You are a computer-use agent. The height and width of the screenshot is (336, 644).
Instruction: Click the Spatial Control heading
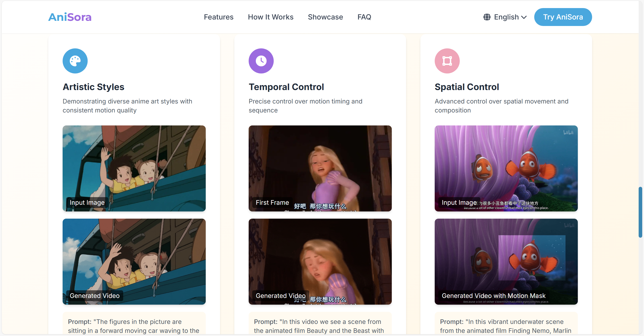coord(466,87)
